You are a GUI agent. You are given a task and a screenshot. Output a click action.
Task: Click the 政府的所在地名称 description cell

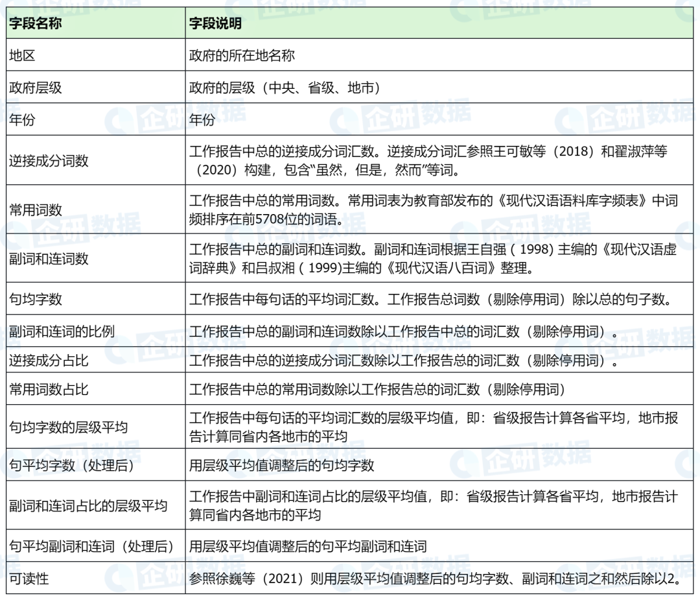point(439,55)
